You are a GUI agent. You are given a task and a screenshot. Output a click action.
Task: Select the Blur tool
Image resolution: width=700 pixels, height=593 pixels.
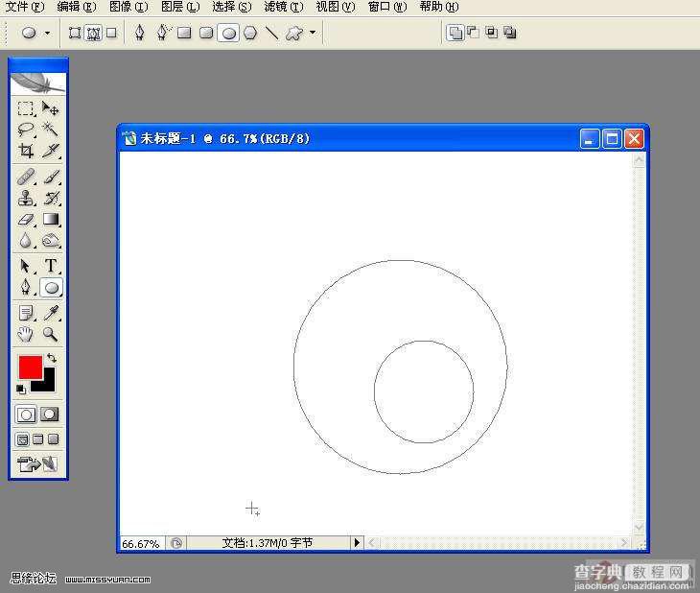tap(26, 241)
